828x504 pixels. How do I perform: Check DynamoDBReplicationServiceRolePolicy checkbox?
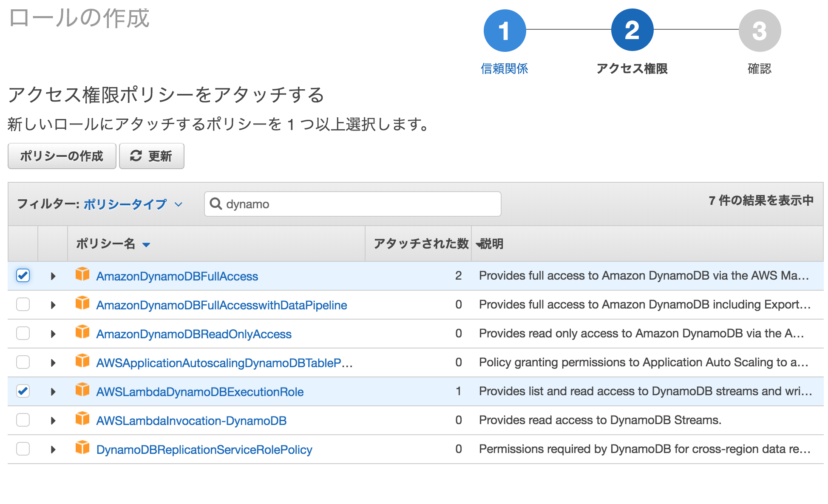tap(23, 449)
